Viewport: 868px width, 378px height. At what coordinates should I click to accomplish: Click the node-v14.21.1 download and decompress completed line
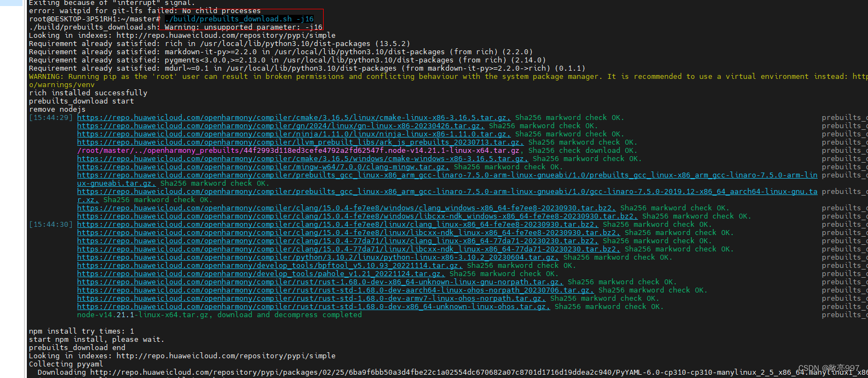pos(220,315)
